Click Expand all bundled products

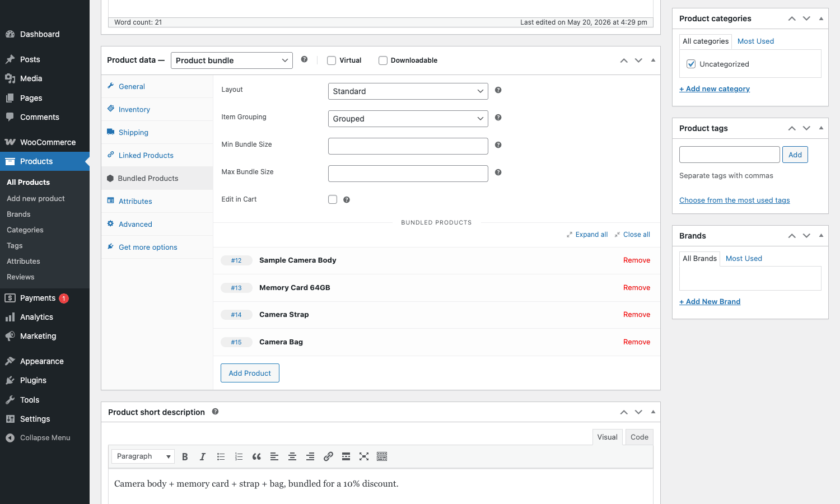tap(587, 235)
